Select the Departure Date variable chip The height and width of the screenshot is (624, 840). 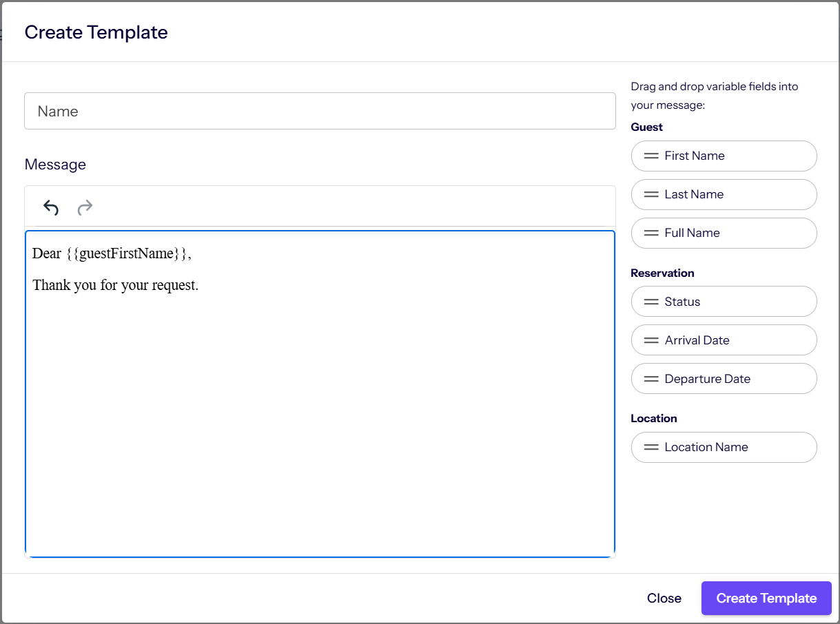(x=724, y=379)
